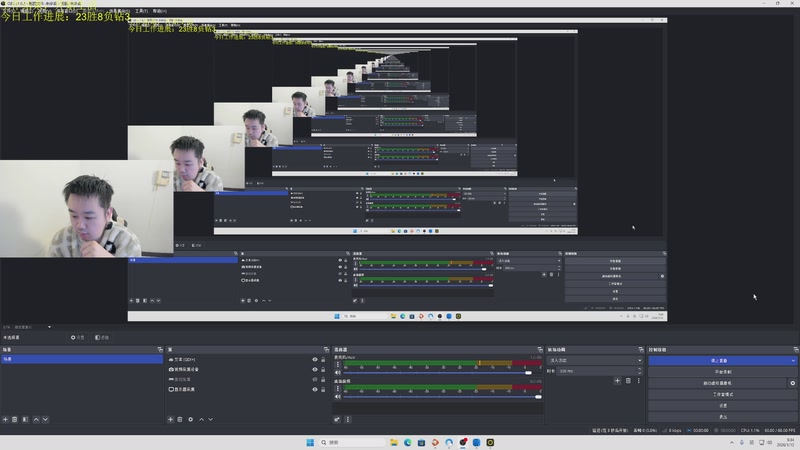The image size is (800, 450).
Task: Open the Mic/Aux channel three-dot menu
Action: click(x=337, y=364)
